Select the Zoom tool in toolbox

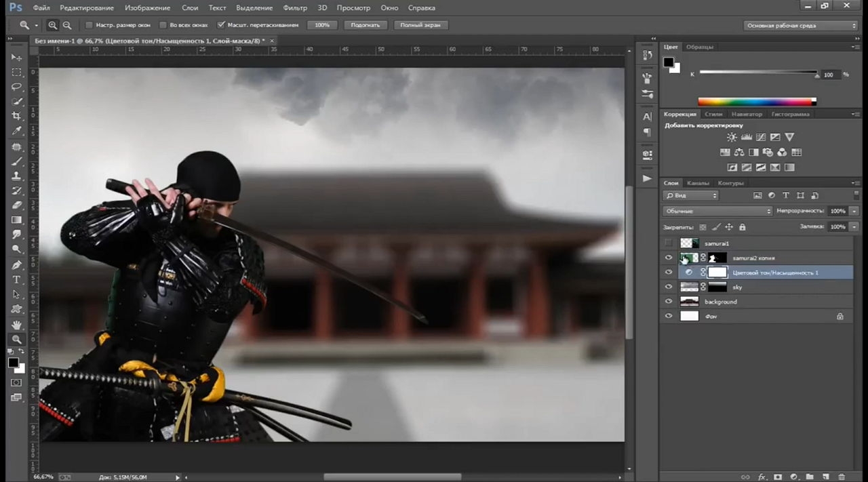click(16, 339)
